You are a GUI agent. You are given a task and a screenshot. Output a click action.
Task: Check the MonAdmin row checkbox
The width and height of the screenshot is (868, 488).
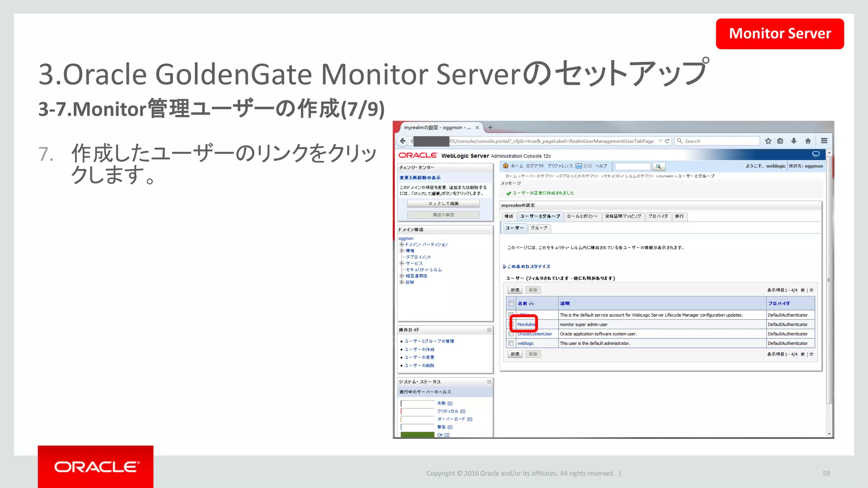(x=511, y=324)
